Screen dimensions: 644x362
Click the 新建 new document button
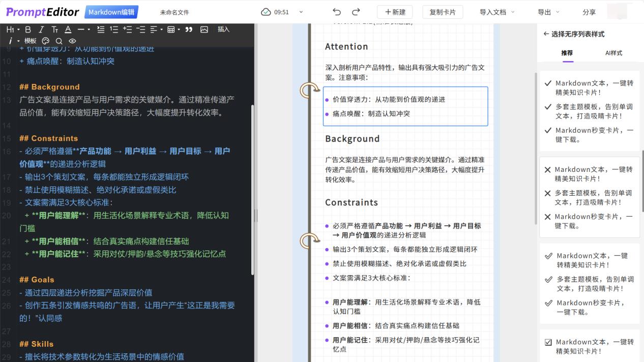pyautogui.click(x=395, y=11)
